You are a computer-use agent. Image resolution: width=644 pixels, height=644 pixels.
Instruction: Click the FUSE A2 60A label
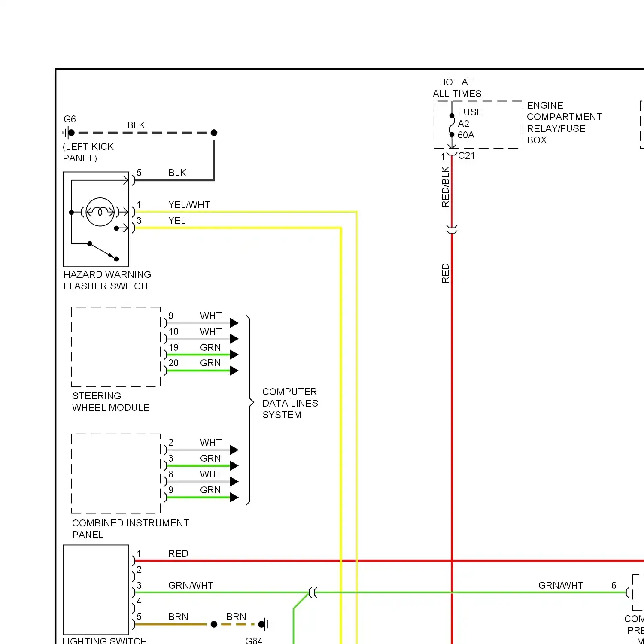pos(470,123)
